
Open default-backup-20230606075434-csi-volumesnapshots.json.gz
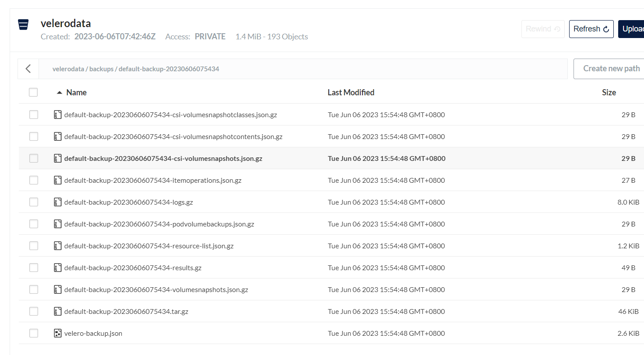(163, 159)
